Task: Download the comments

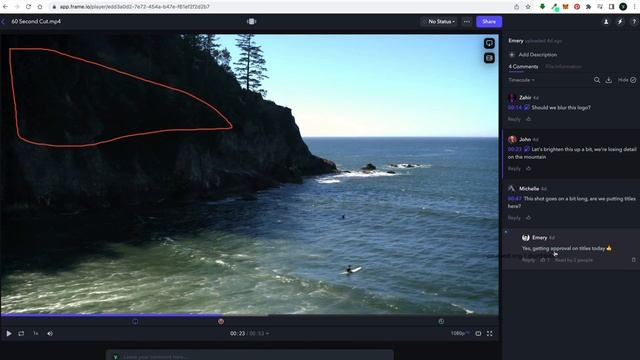Action: (x=609, y=80)
